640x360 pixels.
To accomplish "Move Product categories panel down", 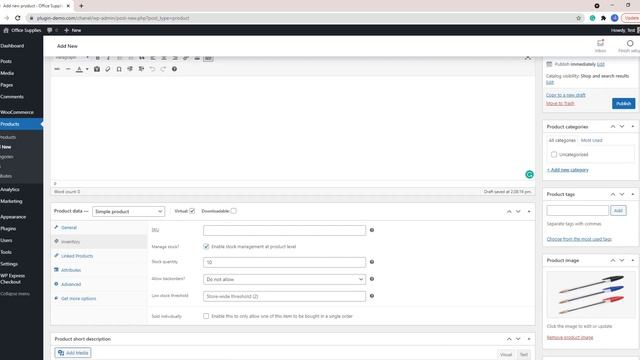I will [x=622, y=127].
